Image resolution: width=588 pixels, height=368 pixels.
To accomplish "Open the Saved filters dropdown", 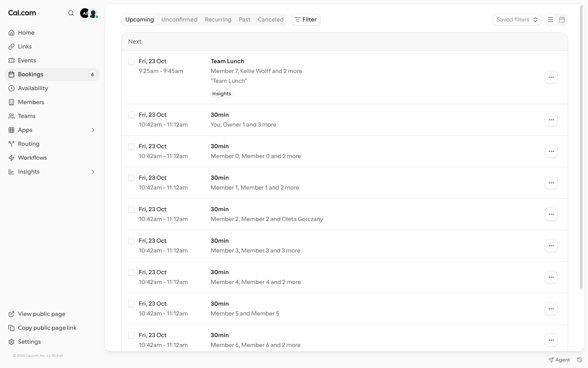I will (517, 20).
